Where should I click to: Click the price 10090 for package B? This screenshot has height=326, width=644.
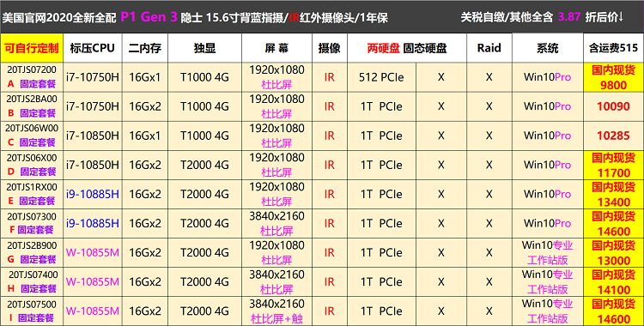tap(613, 106)
